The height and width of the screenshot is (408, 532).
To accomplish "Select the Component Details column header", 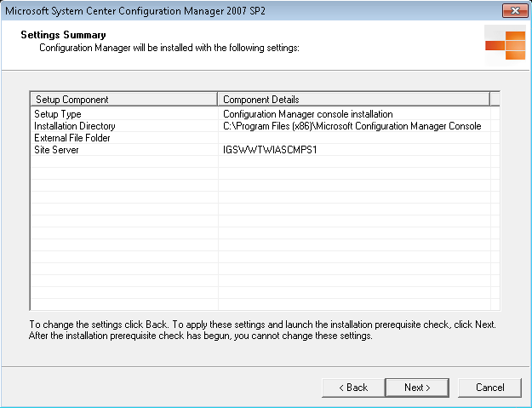I will click(354, 100).
